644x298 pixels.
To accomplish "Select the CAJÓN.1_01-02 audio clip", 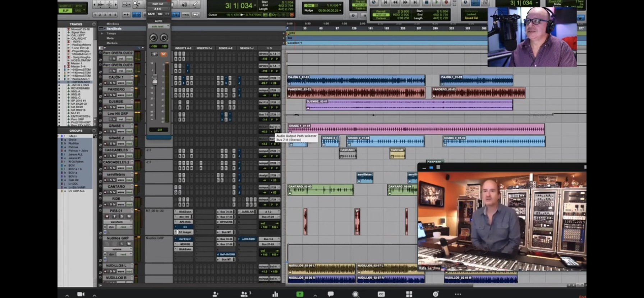I will 477,80.
